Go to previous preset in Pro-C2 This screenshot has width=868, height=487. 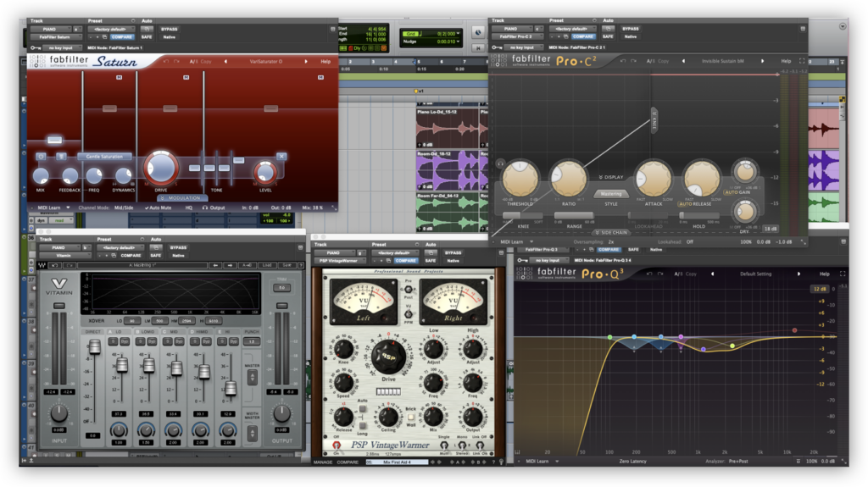(x=683, y=61)
